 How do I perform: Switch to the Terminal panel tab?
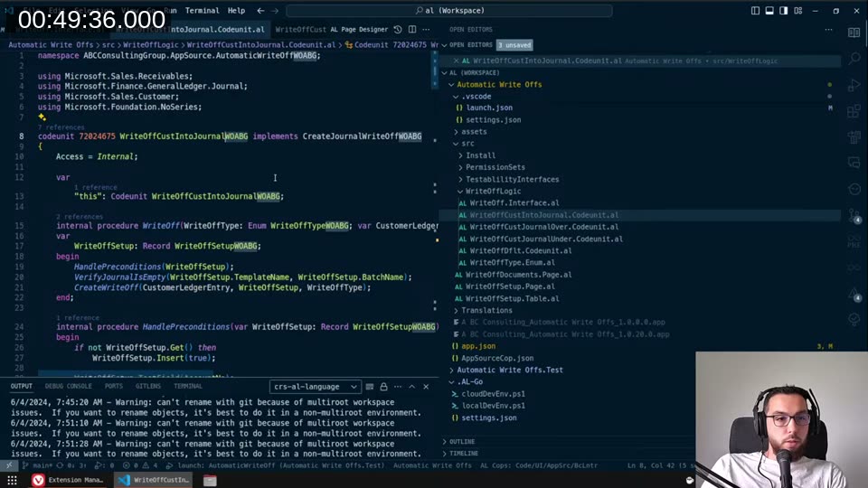(x=187, y=386)
